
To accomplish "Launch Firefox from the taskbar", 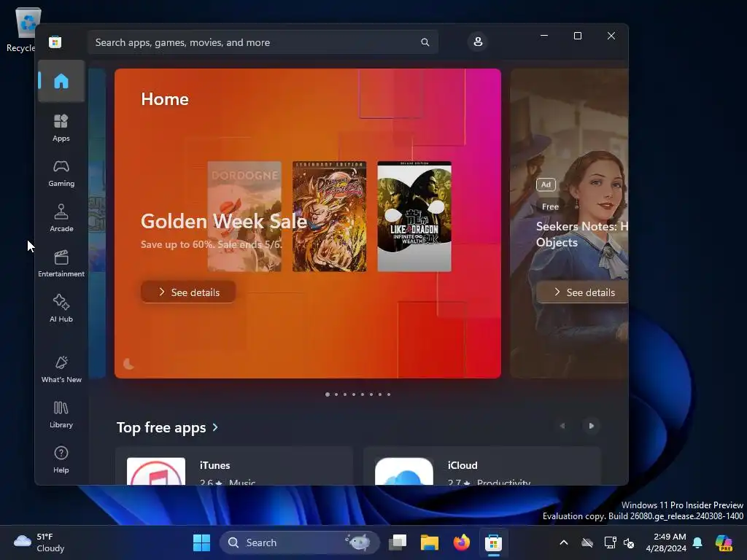I will 461,542.
